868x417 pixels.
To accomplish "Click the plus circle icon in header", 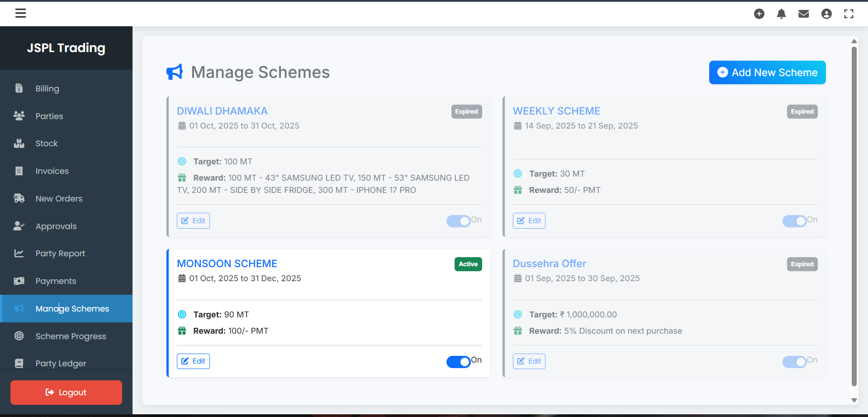I will [759, 14].
